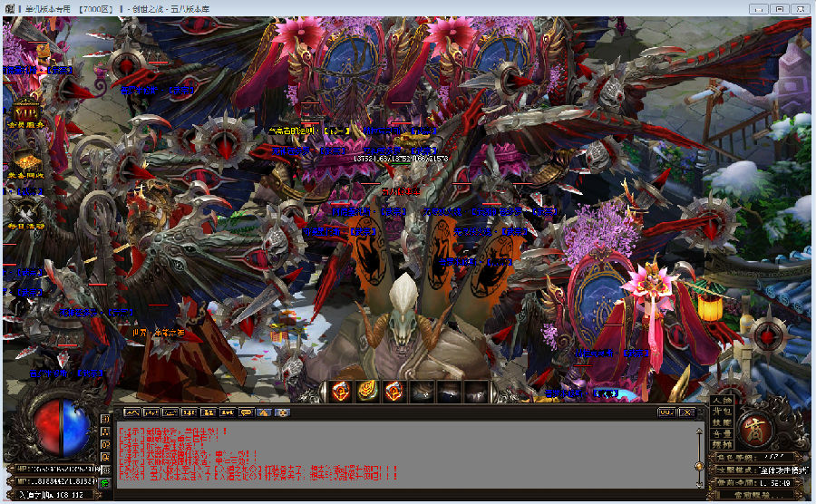This screenshot has width=816, height=504.
Task: Click the green icon beside the MP bar
Action: click(105, 482)
